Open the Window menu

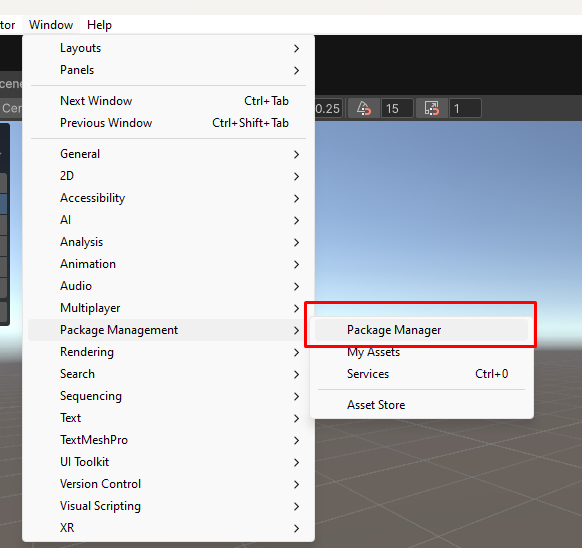tap(51, 25)
